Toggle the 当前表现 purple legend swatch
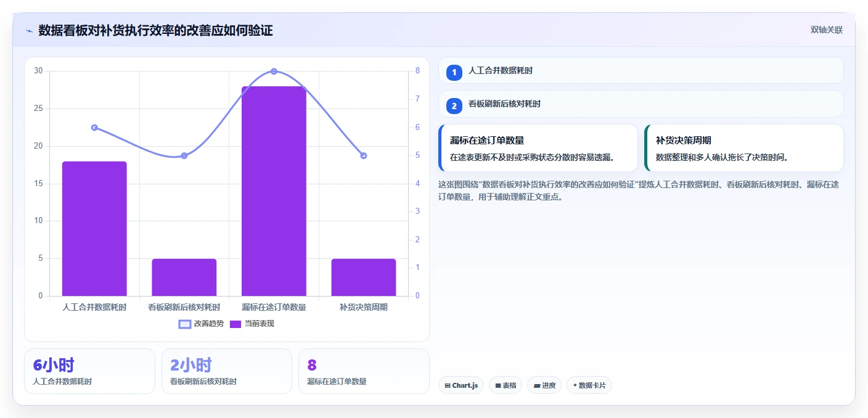 pyautogui.click(x=235, y=324)
